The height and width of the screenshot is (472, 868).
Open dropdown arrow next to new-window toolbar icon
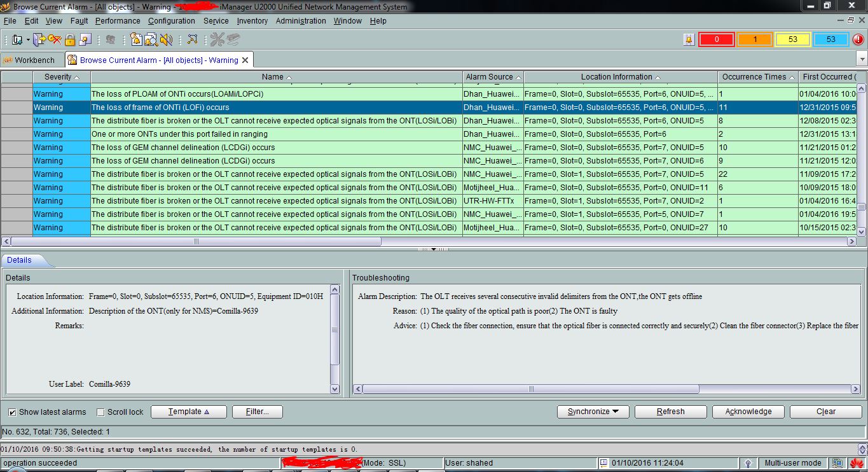(28, 40)
